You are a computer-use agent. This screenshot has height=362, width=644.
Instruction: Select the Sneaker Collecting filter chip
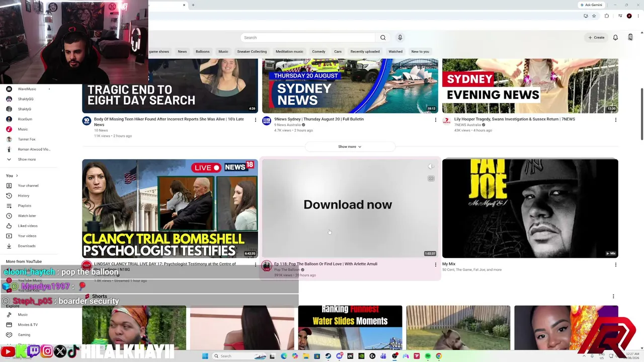pyautogui.click(x=252, y=51)
